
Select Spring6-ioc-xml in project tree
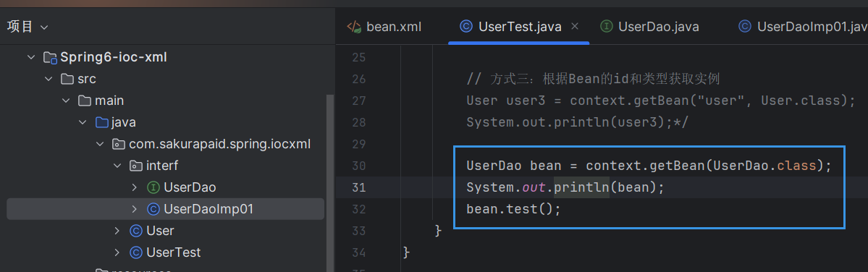tap(114, 57)
